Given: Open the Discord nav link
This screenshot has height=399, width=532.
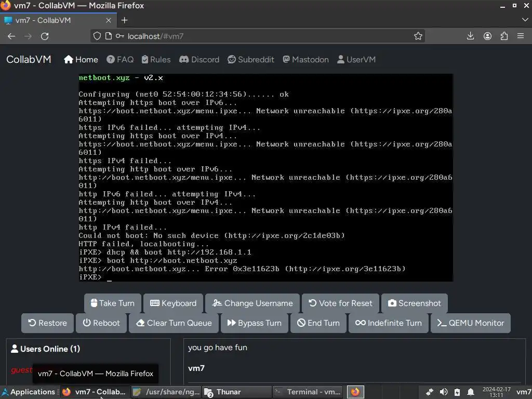Looking at the screenshot, I should pos(199,60).
